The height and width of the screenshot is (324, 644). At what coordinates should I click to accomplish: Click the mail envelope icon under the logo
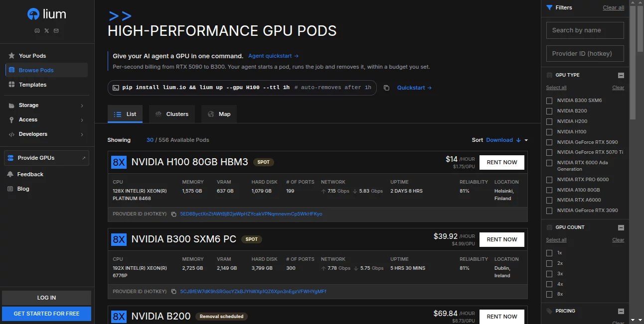point(56,30)
